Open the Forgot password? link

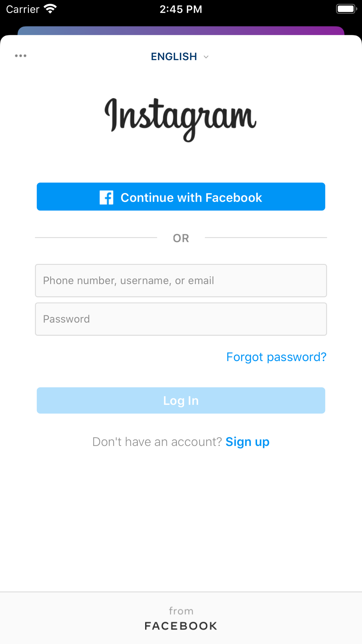tap(276, 357)
